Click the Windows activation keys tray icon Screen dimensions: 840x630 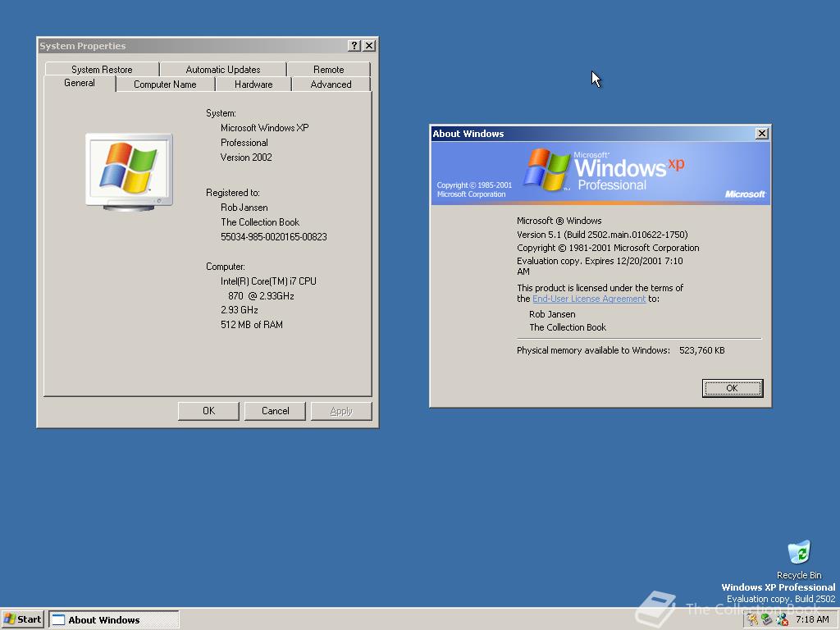point(753,620)
